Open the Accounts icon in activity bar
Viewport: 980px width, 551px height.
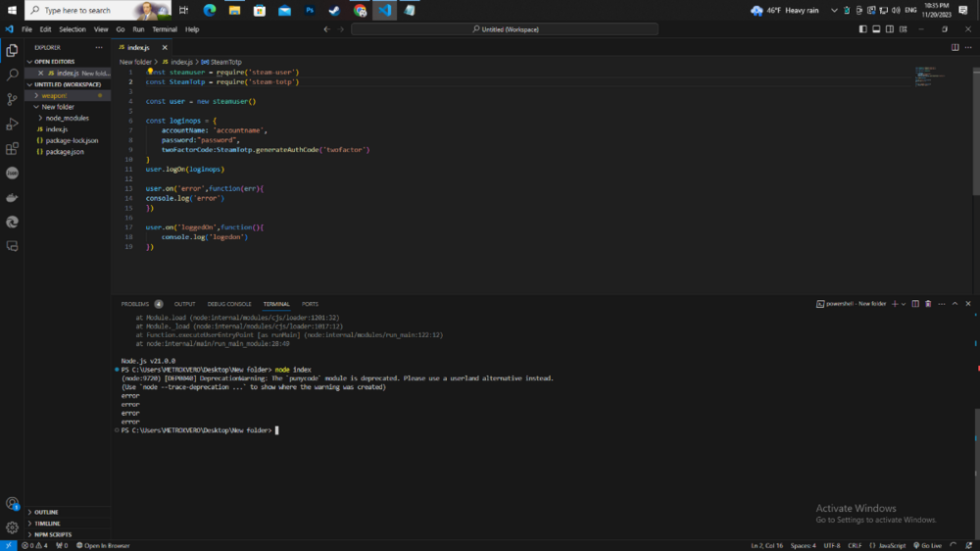[x=12, y=503]
